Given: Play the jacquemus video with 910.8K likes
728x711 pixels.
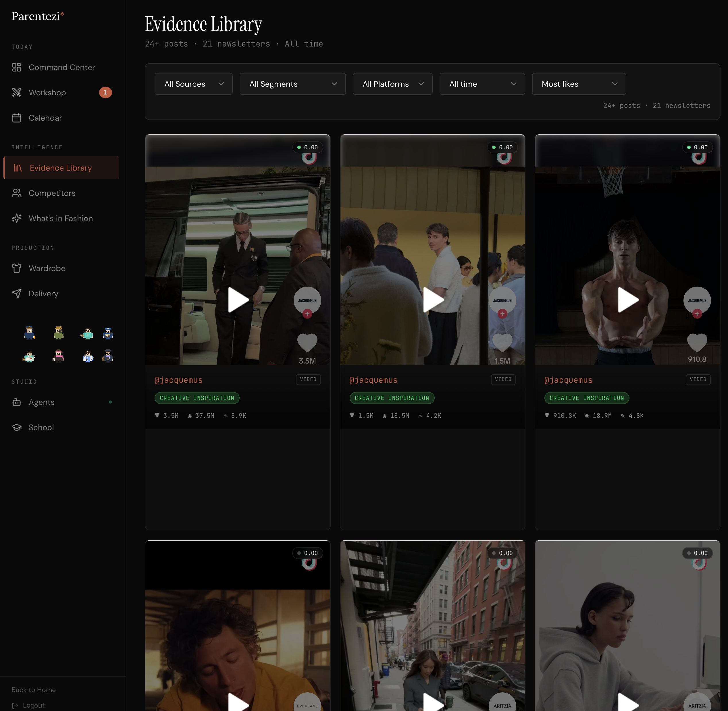Looking at the screenshot, I should 628,300.
